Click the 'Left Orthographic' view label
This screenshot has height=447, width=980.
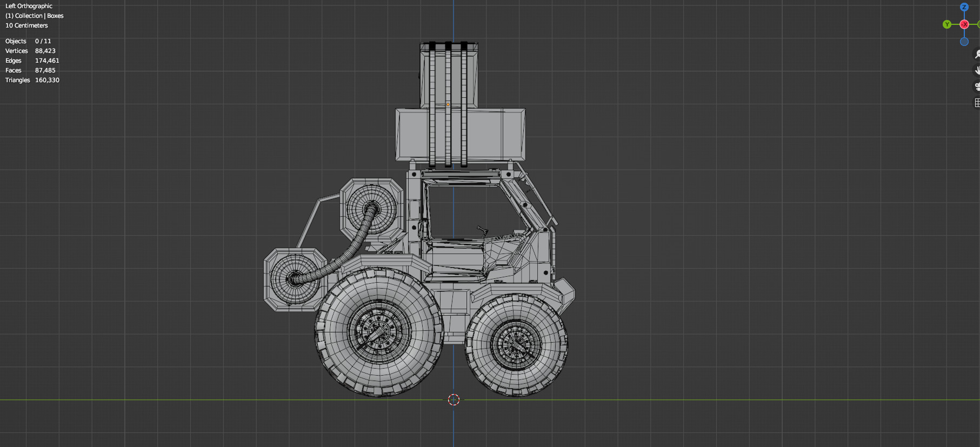tap(29, 6)
